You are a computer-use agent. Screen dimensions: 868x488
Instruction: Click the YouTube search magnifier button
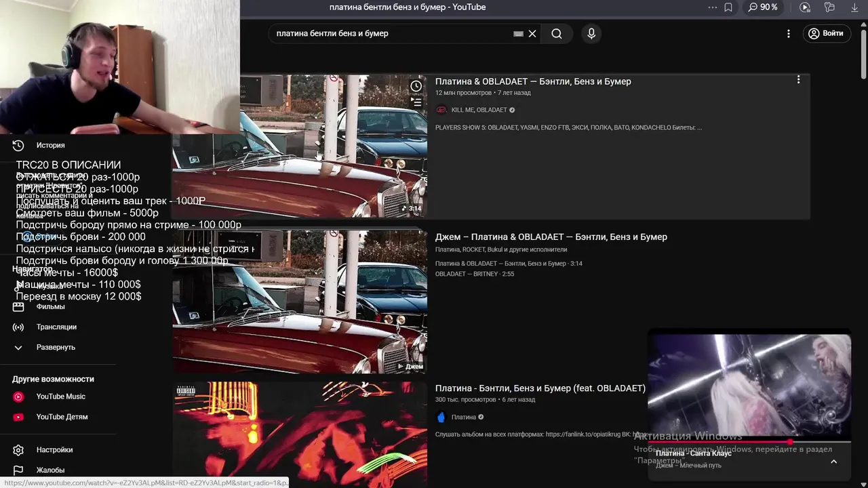pos(557,34)
